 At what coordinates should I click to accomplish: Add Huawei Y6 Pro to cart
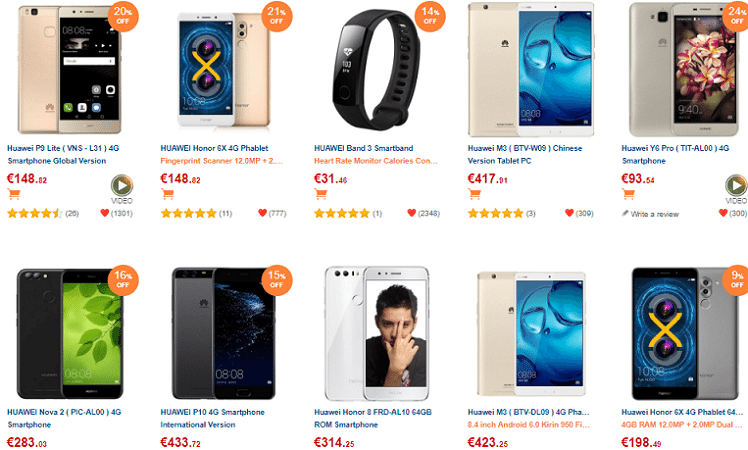click(x=628, y=194)
